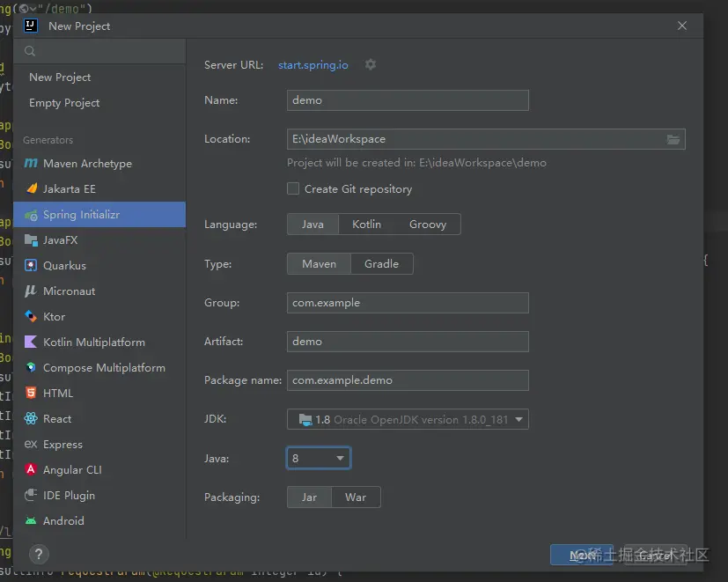728x582 pixels.
Task: Select New Project in the sidebar
Action: (99, 77)
